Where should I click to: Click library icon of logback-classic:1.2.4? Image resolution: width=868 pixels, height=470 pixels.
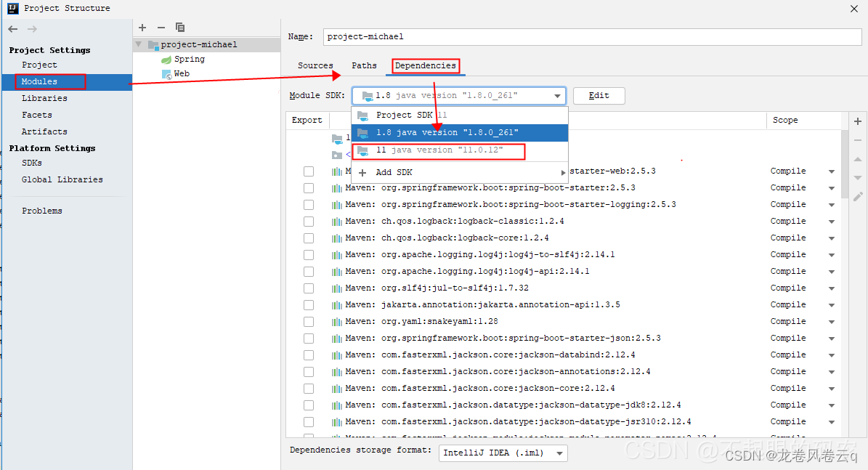pos(336,222)
